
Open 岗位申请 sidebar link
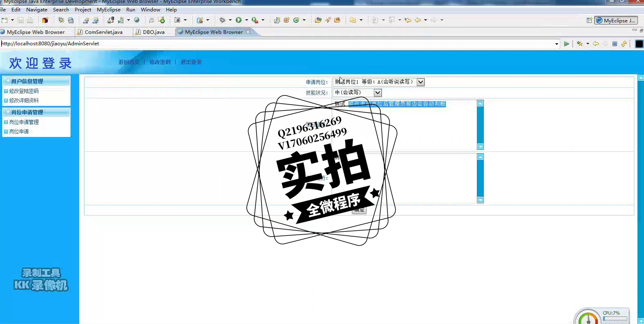(x=19, y=131)
